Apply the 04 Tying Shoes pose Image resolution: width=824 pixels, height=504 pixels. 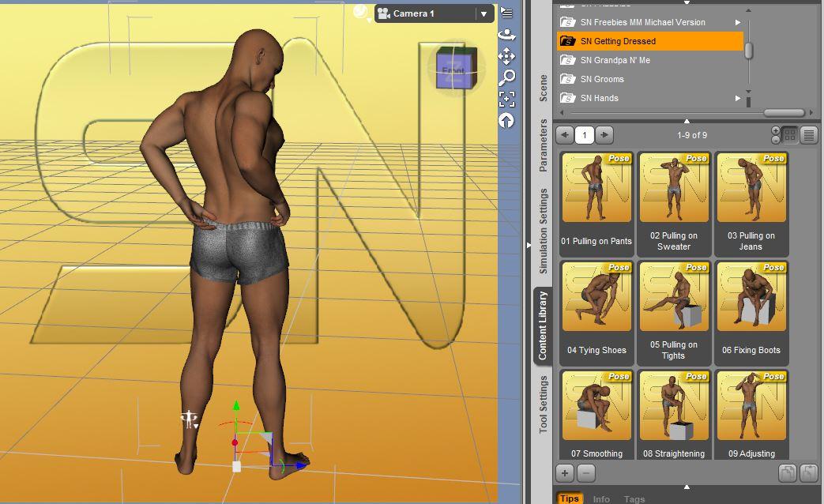click(596, 313)
